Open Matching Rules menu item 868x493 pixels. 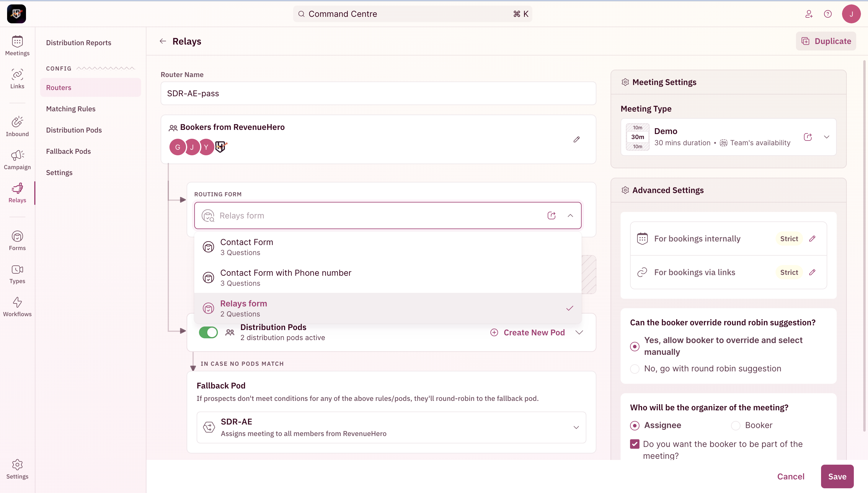point(71,109)
